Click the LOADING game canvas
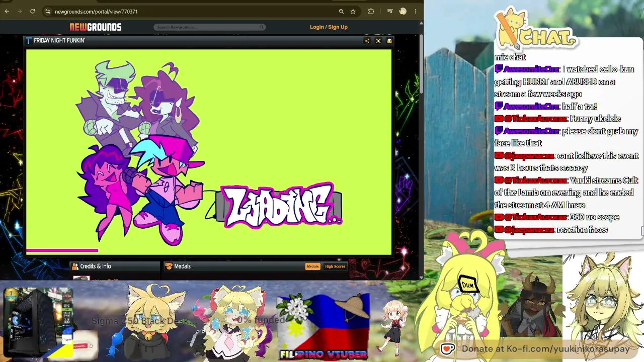The image size is (644, 362). coord(209,152)
